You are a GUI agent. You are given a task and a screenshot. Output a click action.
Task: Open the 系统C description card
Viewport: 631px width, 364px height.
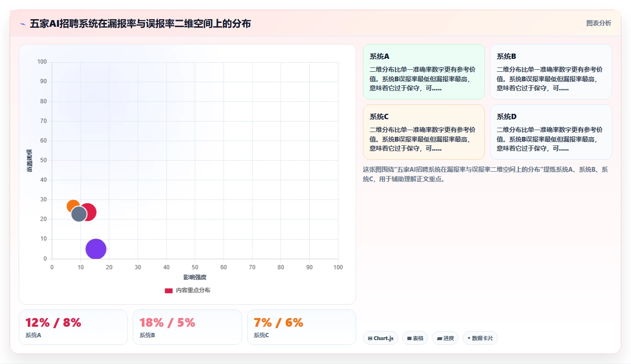(424, 132)
